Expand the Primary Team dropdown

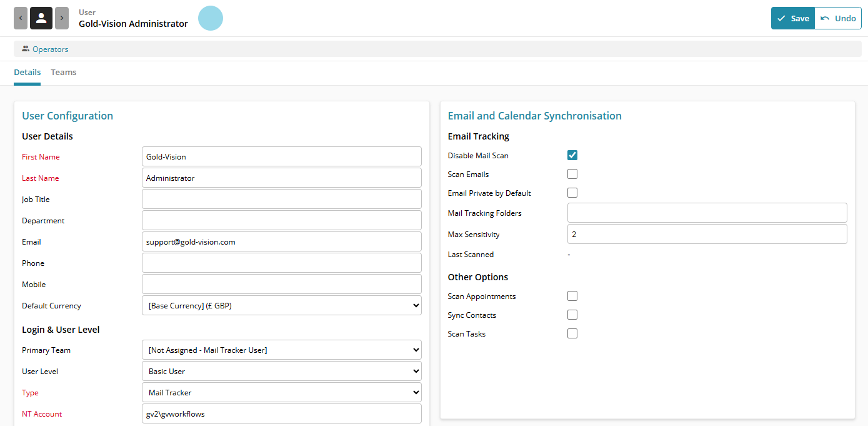[282, 350]
